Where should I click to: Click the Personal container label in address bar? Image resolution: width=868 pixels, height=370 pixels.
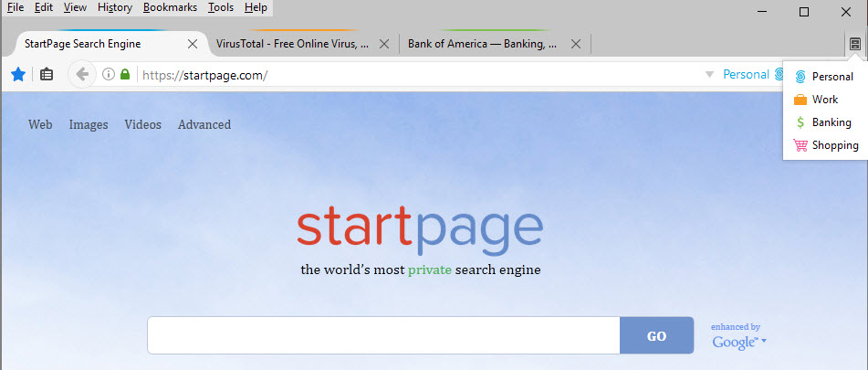click(747, 74)
